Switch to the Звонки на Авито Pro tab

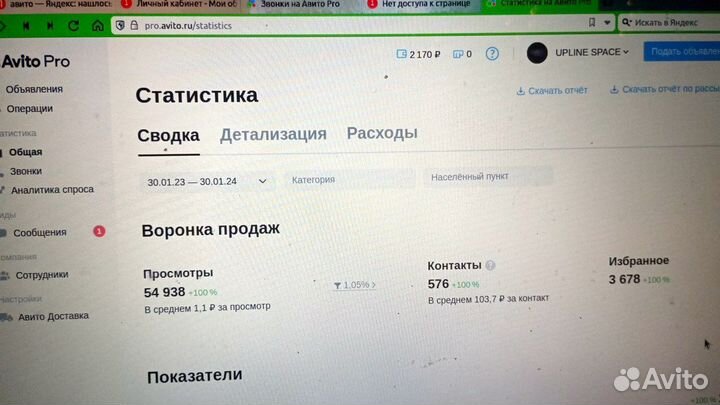(295, 4)
